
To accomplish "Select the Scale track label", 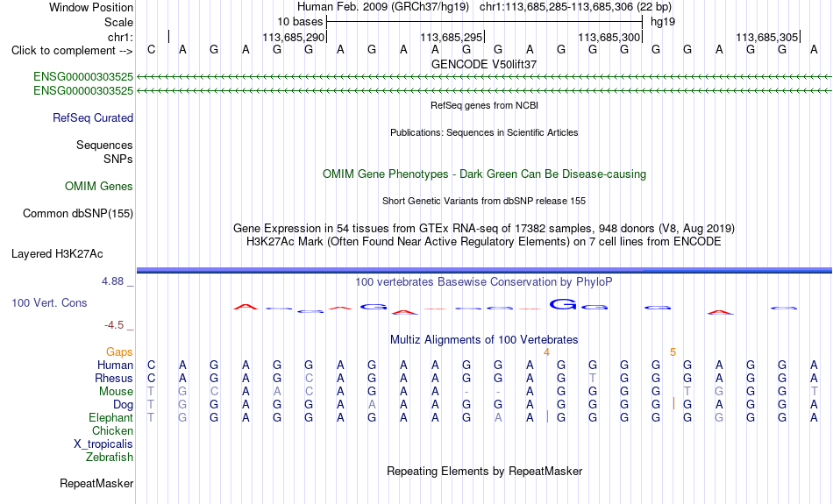I will (x=118, y=22).
